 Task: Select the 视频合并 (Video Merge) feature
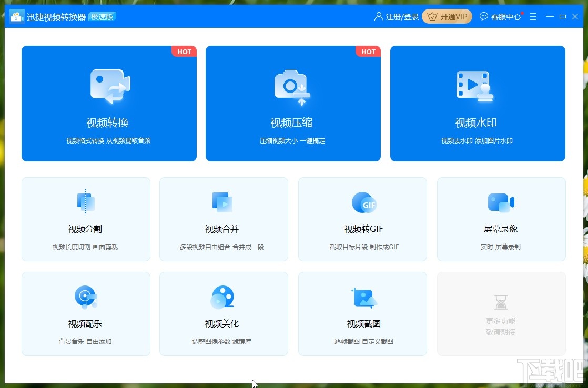[224, 219]
